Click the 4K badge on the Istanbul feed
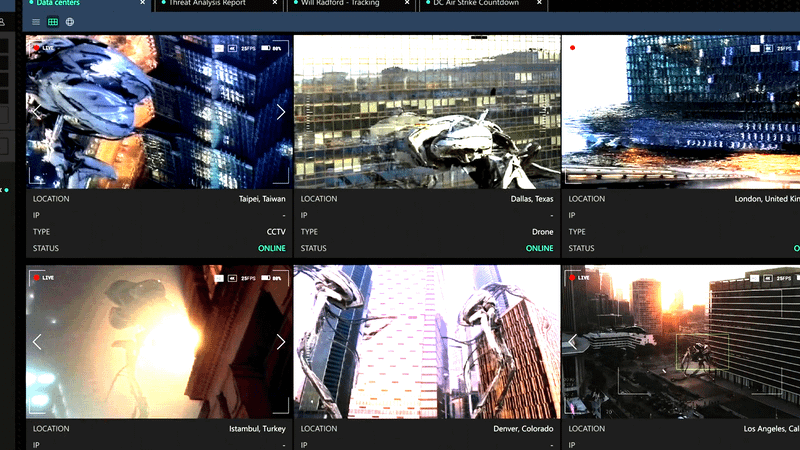Image resolution: width=800 pixels, height=450 pixels. click(232, 278)
